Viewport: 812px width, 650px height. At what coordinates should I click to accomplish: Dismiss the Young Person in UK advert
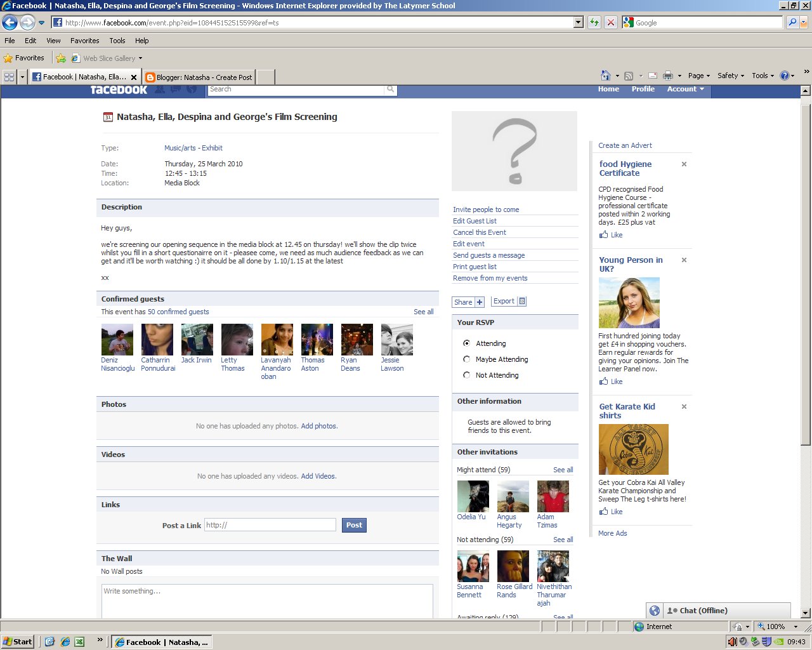pos(684,260)
